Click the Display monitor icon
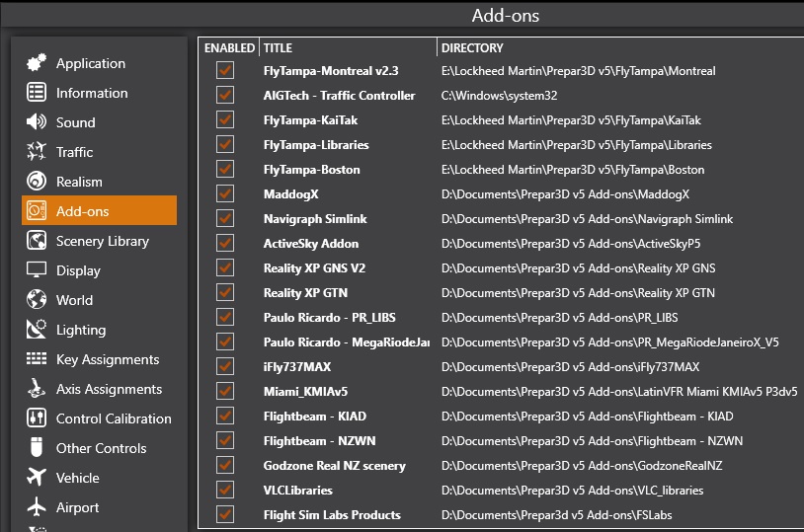The image size is (804, 532). [x=37, y=269]
